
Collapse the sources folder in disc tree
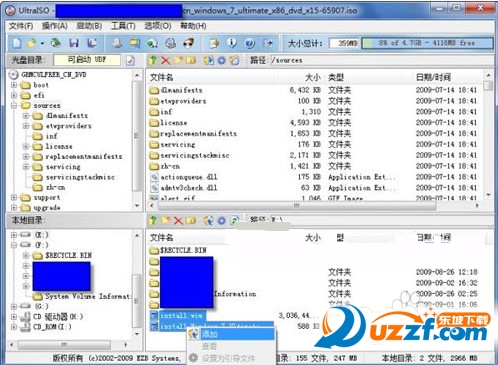coord(14,106)
